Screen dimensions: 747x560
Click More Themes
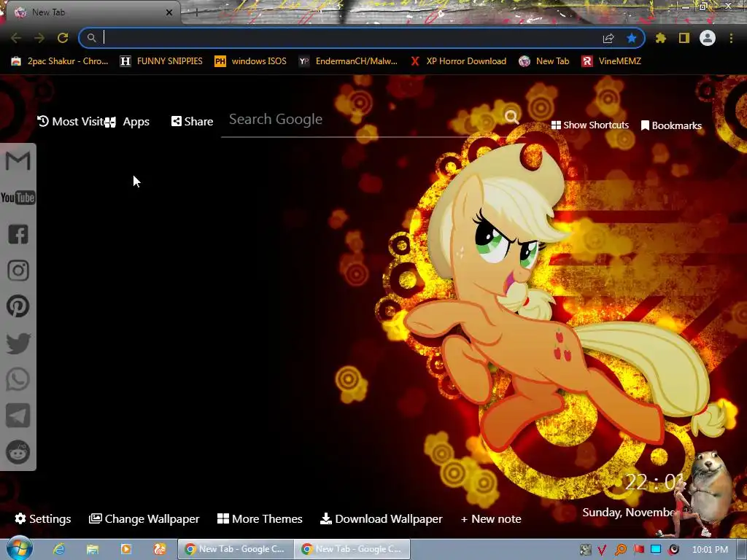click(x=260, y=519)
